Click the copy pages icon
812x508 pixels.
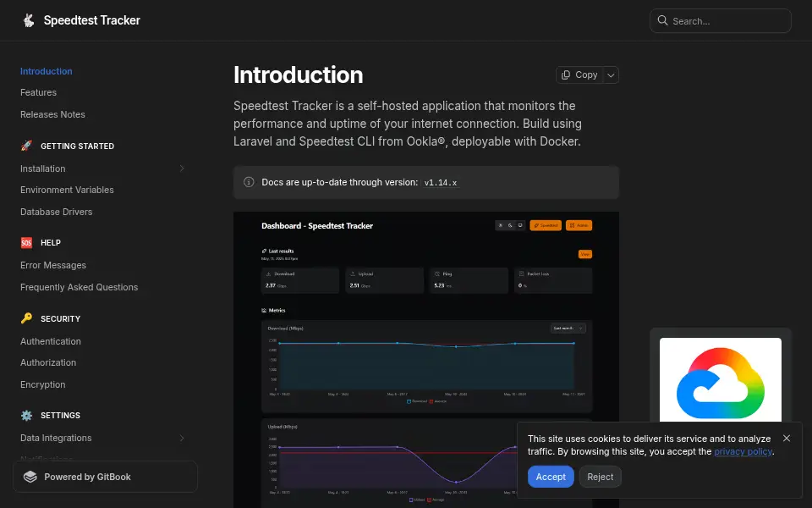click(x=566, y=75)
